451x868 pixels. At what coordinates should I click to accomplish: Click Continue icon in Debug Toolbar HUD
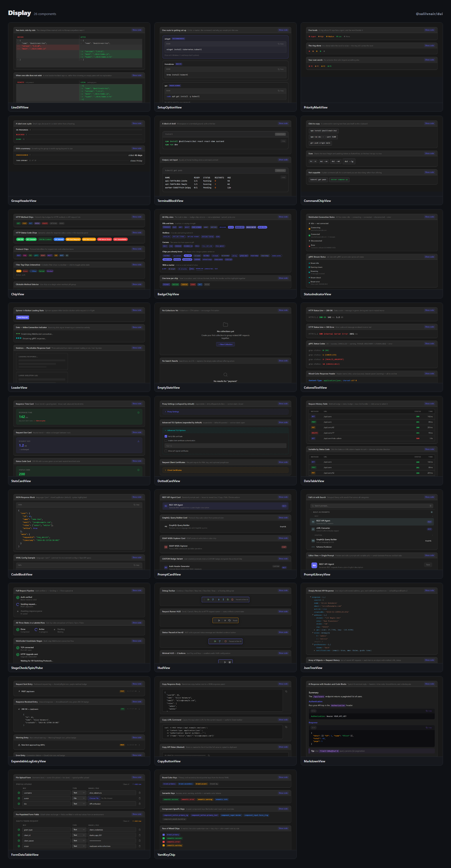click(209, 600)
